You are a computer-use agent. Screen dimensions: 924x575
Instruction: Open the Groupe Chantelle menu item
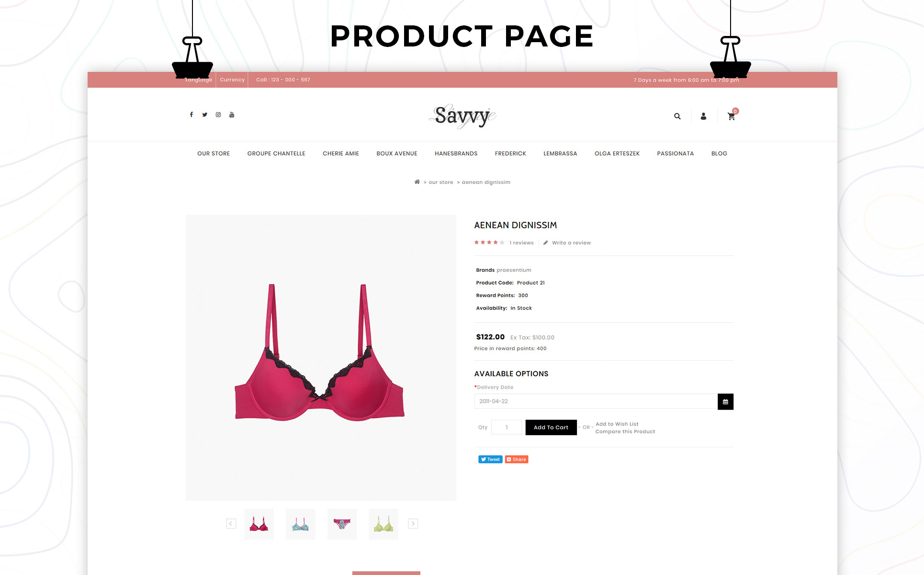tap(276, 153)
